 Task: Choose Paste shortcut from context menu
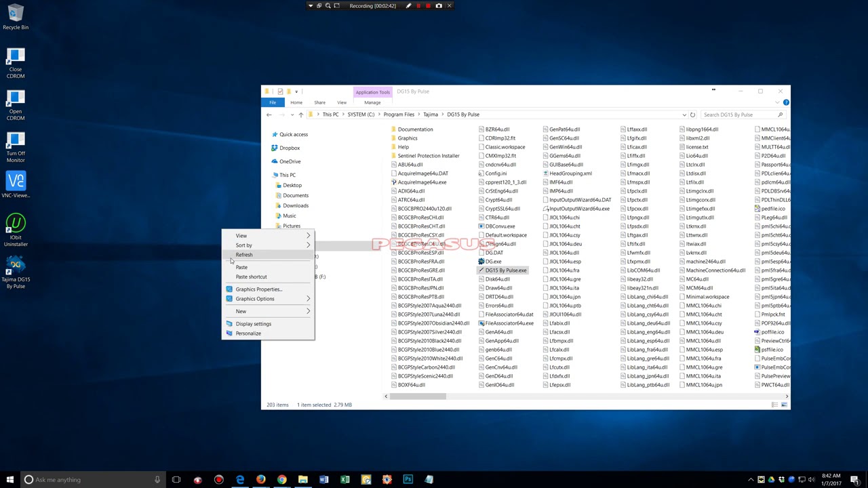tap(268, 277)
